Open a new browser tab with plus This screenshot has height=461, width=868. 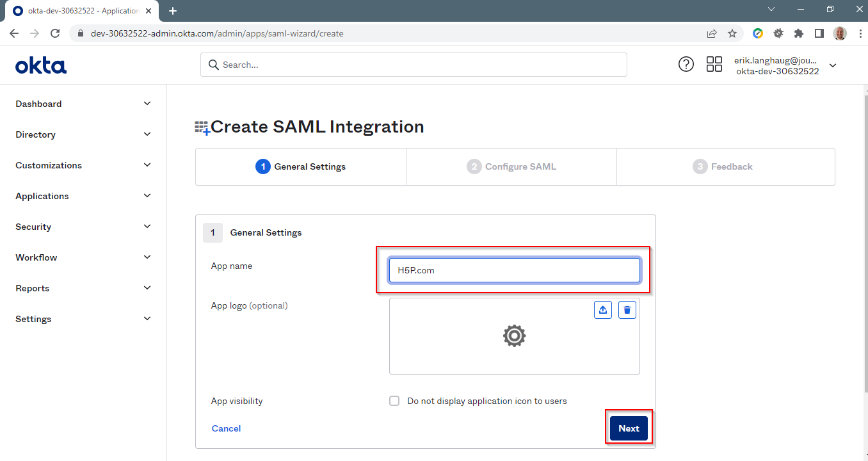pyautogui.click(x=173, y=11)
